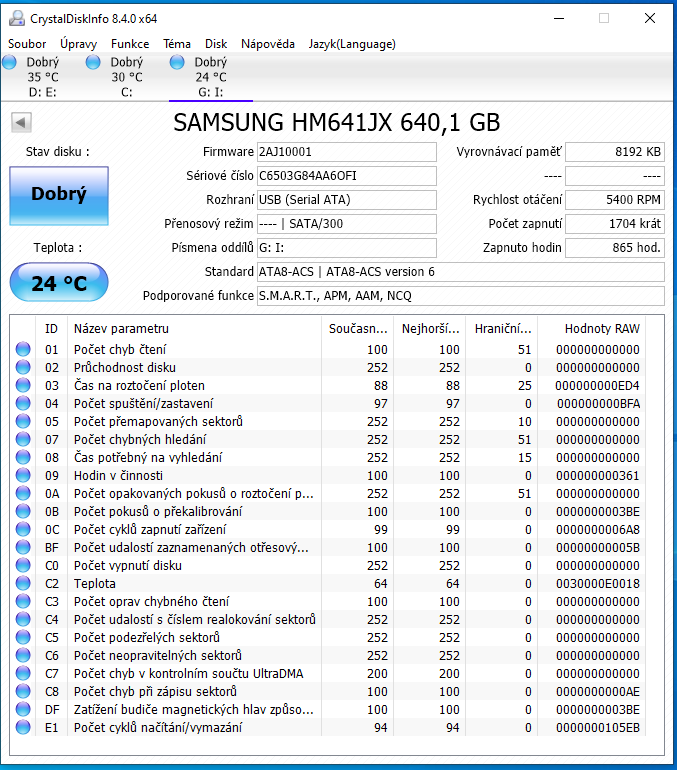The image size is (677, 770).
Task: Click status orb for disk D: E:
Action: point(10,62)
